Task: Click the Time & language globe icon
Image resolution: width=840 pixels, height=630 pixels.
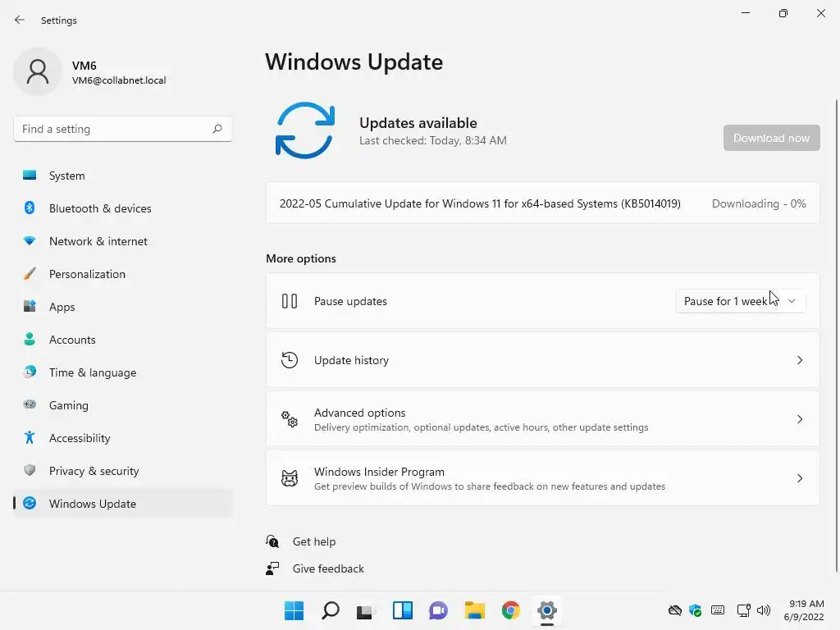Action: pyautogui.click(x=30, y=372)
